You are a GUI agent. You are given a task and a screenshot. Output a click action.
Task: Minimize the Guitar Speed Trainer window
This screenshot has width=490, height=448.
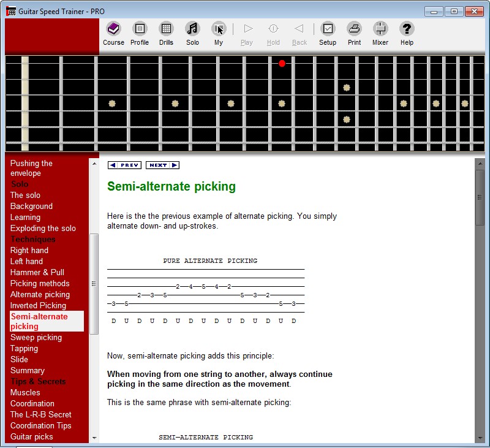pyautogui.click(x=434, y=12)
